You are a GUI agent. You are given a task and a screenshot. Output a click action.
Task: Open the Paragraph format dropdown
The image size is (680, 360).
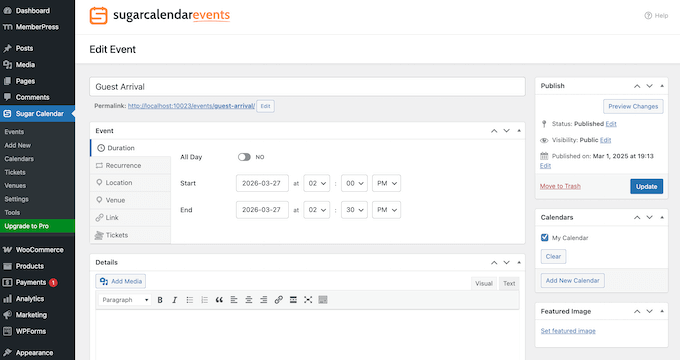(x=125, y=300)
